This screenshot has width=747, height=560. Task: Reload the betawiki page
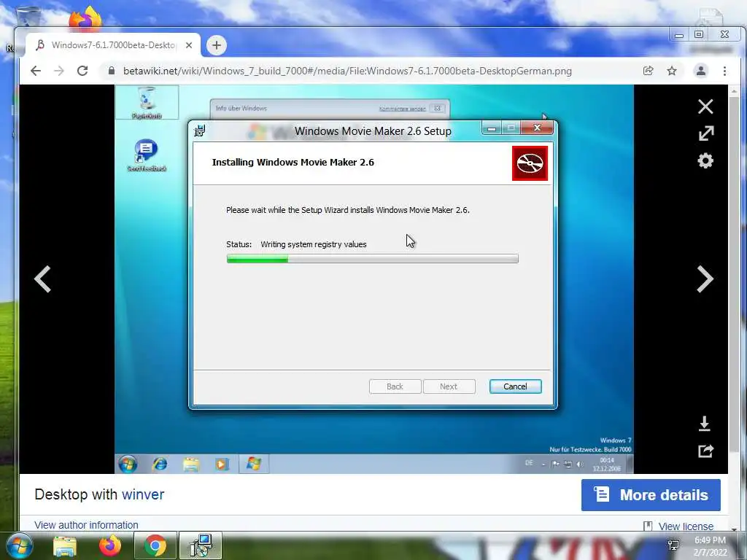pyautogui.click(x=82, y=71)
